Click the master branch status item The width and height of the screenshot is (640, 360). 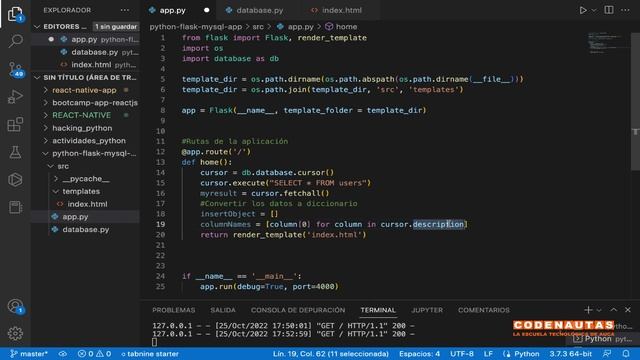coord(29,354)
